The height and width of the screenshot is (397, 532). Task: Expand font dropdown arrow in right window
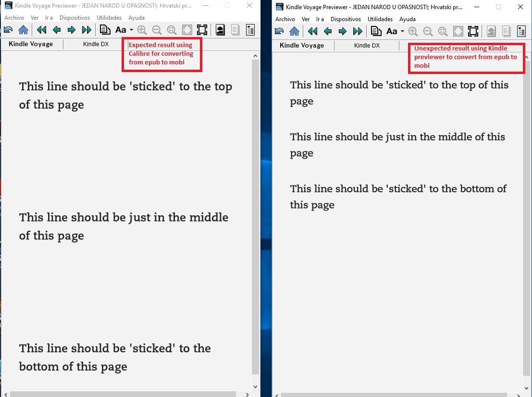[402, 31]
